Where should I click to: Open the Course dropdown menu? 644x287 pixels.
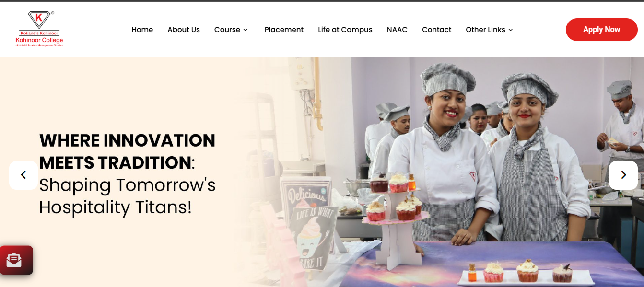[x=231, y=30]
